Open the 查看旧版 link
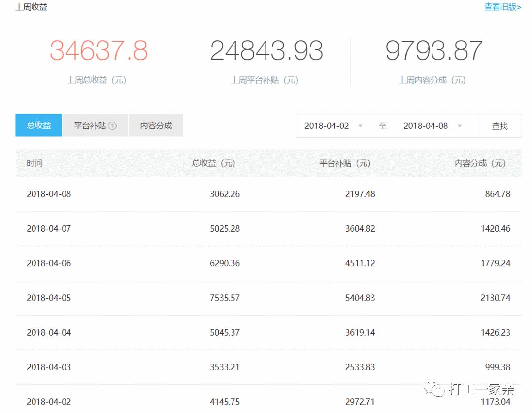The height and width of the screenshot is (413, 532). tap(501, 8)
